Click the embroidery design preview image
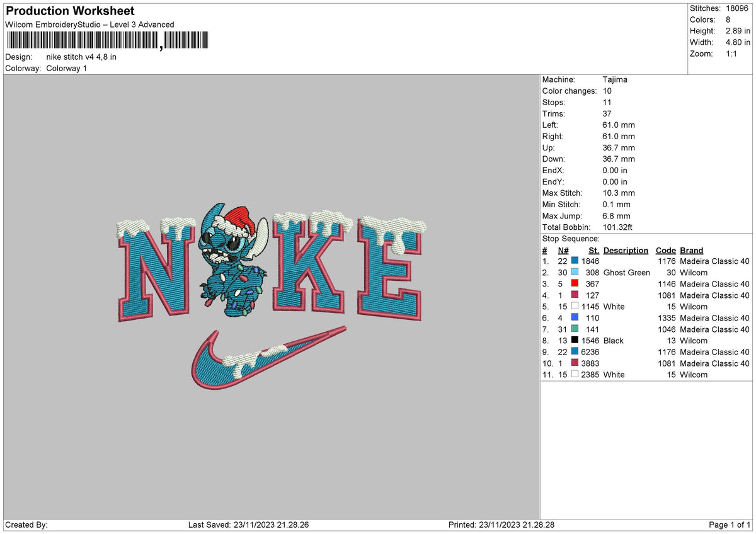This screenshot has height=534, width=756. [272, 297]
